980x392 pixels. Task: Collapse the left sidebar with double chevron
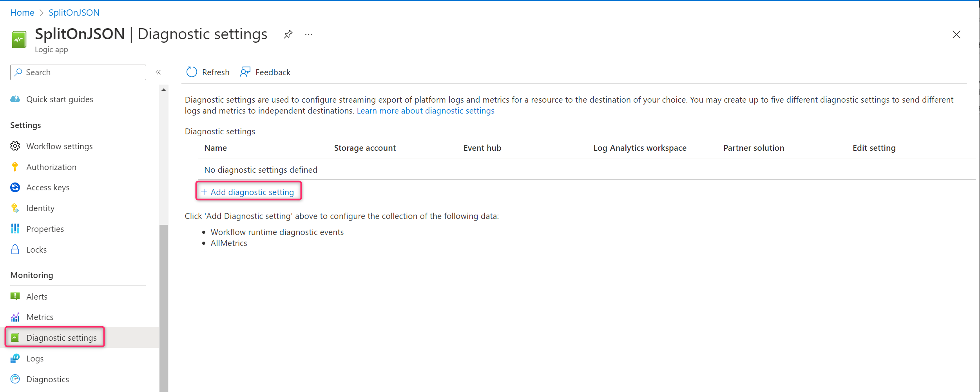click(158, 72)
